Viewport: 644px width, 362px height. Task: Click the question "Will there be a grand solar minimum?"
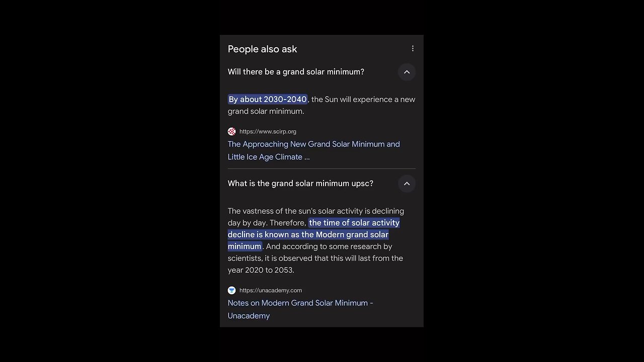296,72
